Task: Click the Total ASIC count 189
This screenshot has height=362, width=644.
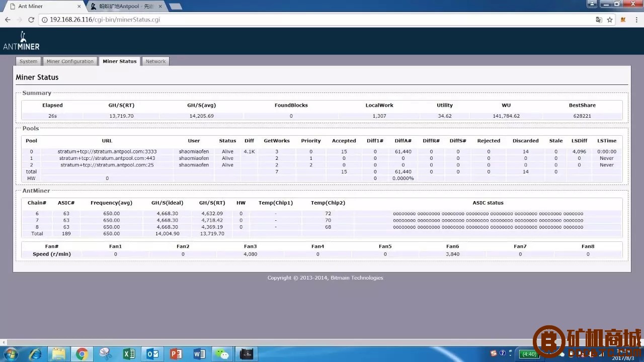Action: [66, 234]
